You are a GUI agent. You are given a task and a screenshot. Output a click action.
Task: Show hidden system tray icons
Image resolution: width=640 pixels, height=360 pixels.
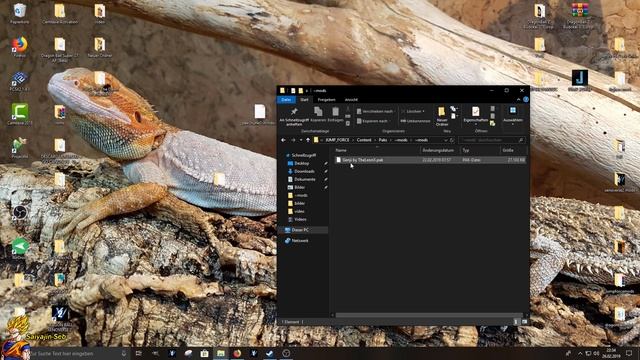[580, 353]
